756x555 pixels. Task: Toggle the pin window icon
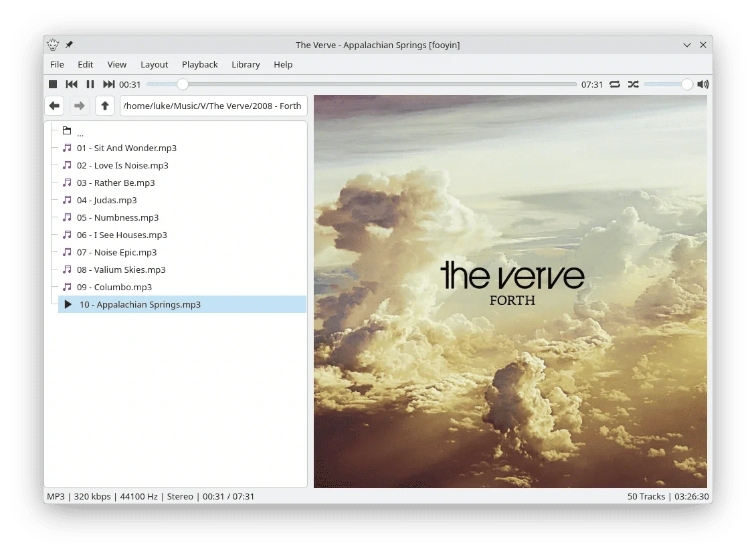click(70, 45)
